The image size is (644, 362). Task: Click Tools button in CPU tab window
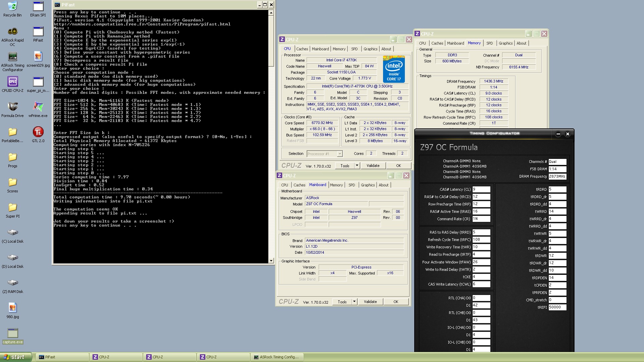click(x=345, y=166)
